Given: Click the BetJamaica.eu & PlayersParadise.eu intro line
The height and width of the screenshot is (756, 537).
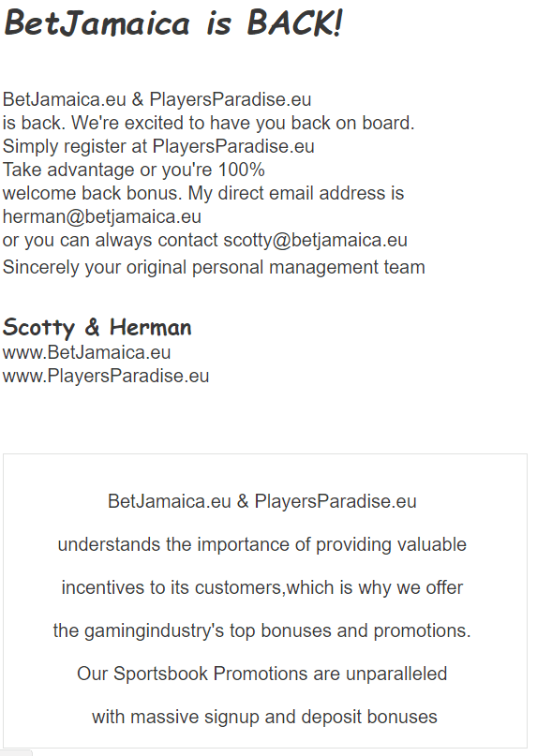Looking at the screenshot, I should (157, 100).
